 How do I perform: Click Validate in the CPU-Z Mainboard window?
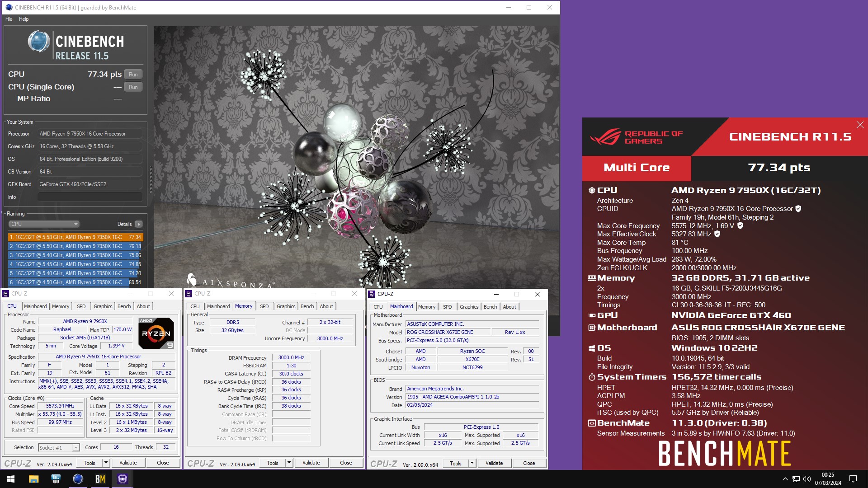click(494, 463)
